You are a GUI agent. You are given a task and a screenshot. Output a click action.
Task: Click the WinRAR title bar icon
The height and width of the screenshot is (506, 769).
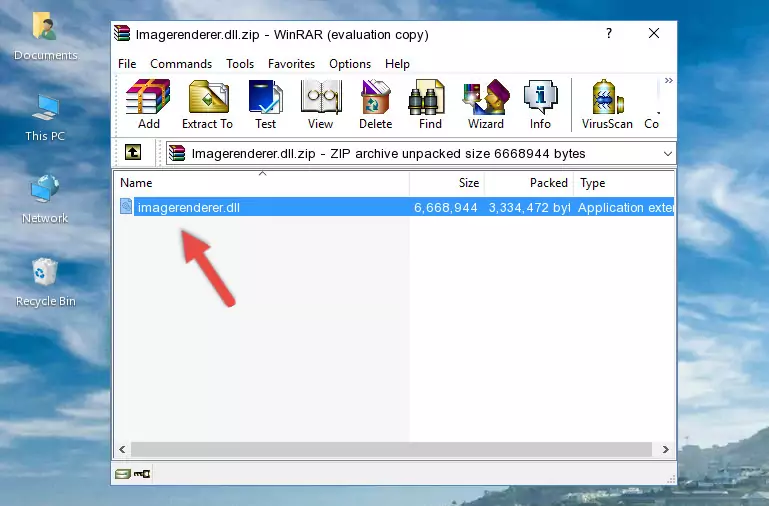tap(122, 33)
